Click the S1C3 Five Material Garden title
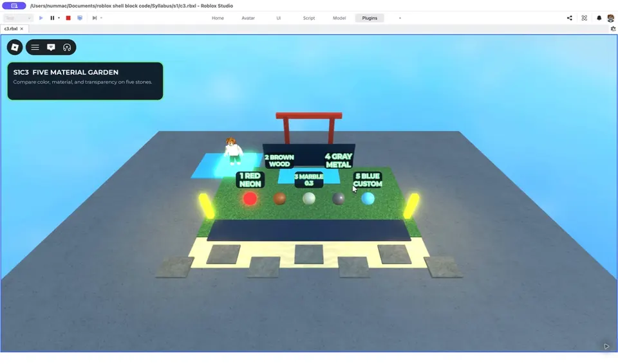618x364 pixels. [x=66, y=72]
